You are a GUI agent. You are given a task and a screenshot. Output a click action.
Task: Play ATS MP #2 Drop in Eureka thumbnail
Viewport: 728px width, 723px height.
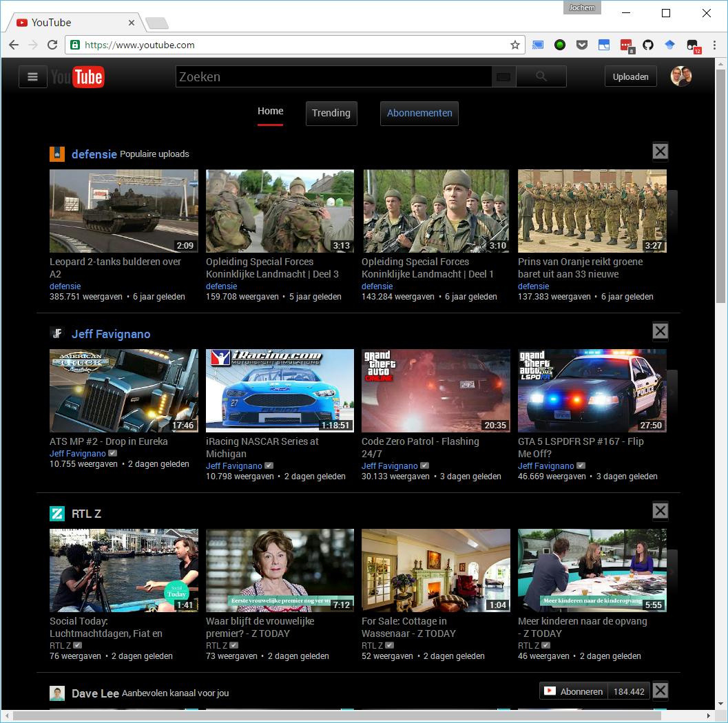(x=124, y=390)
